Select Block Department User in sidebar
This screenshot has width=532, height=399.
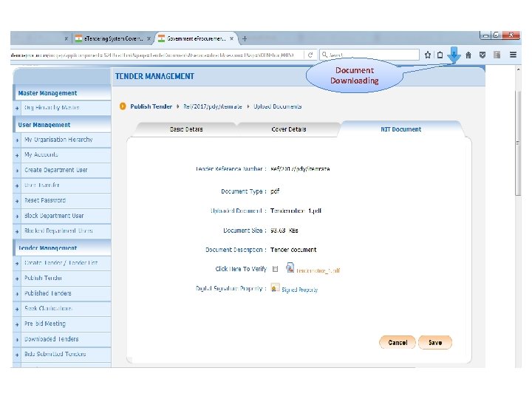point(66,216)
